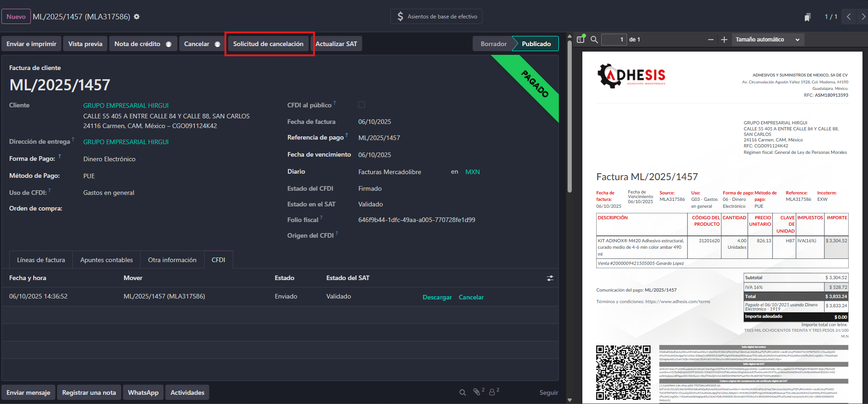Show followers using the person icon
Screen dimensions: 868x404
click(492, 392)
